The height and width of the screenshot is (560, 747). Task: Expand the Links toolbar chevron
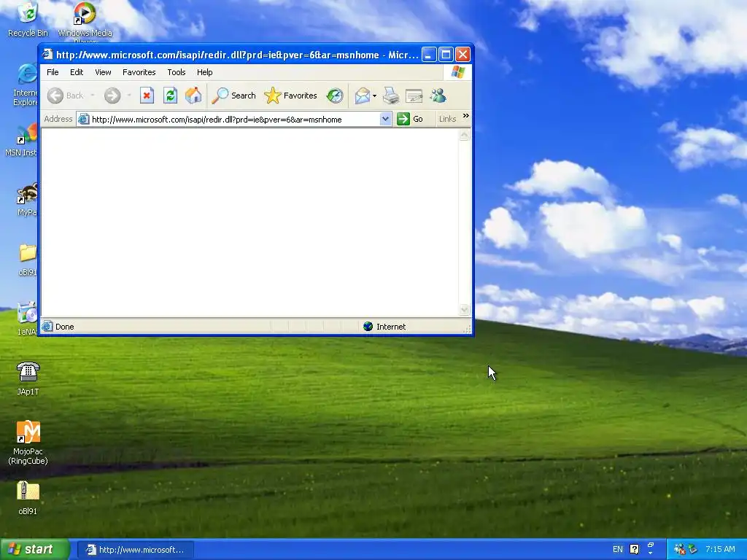[466, 116]
